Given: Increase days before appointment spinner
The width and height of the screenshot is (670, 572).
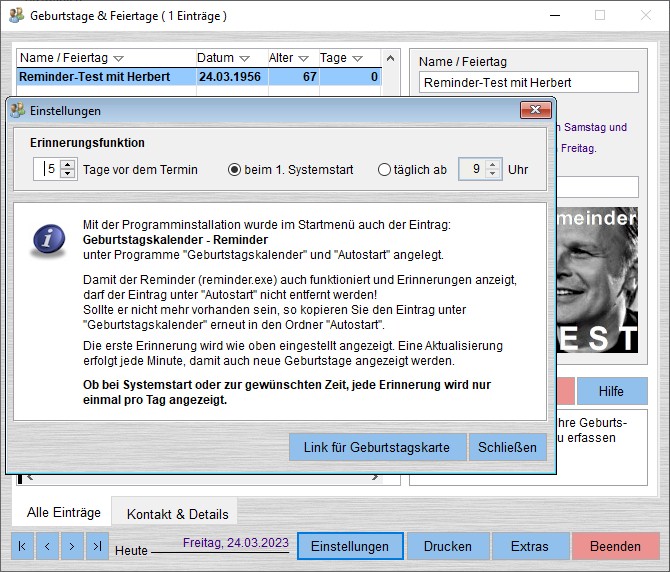Looking at the screenshot, I should coord(68,164).
